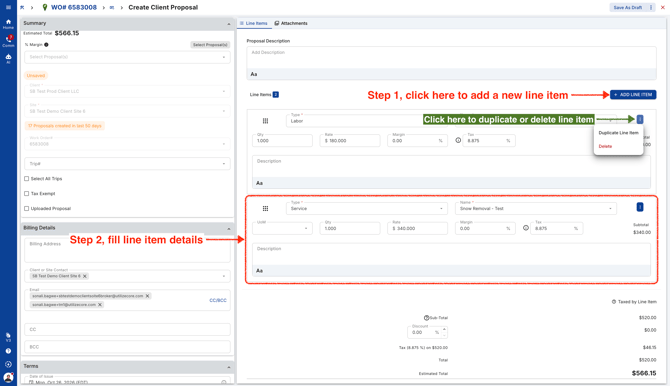The width and height of the screenshot is (670, 386).
Task: Click the compass icon above the profile avatar
Action: point(8,364)
